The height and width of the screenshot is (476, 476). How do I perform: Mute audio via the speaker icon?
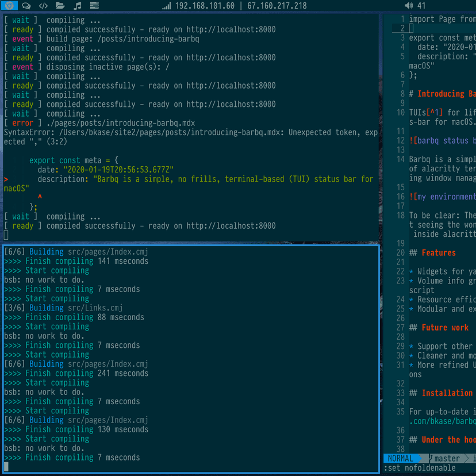click(408, 6)
